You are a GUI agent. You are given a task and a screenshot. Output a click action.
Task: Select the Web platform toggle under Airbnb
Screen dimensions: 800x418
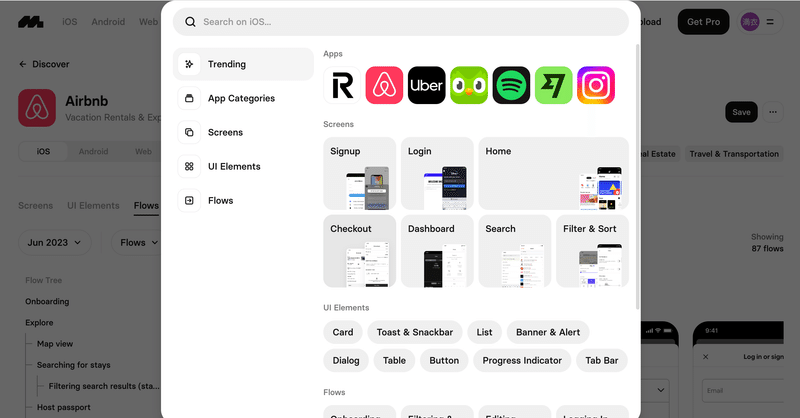143,152
